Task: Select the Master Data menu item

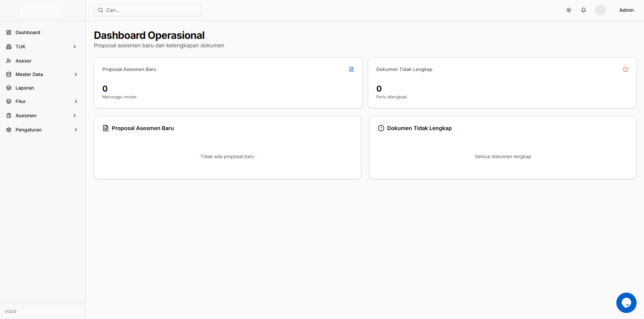Action: pyautogui.click(x=43, y=74)
